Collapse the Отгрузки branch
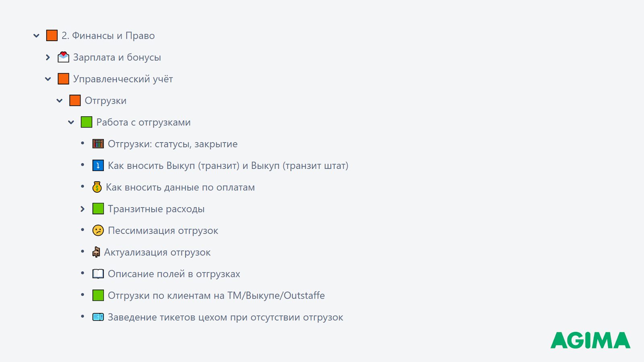 [x=60, y=101]
